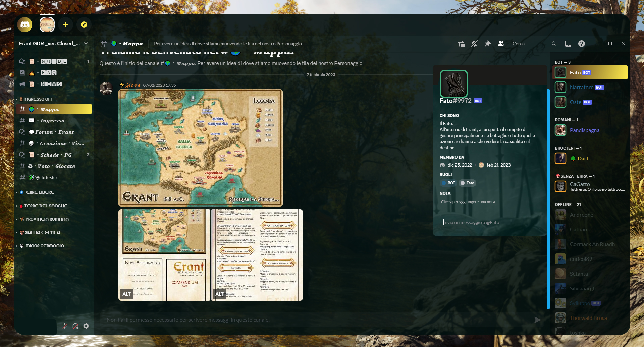The width and height of the screenshot is (644, 347).
Task: Click the Fato role chip
Action: [467, 183]
